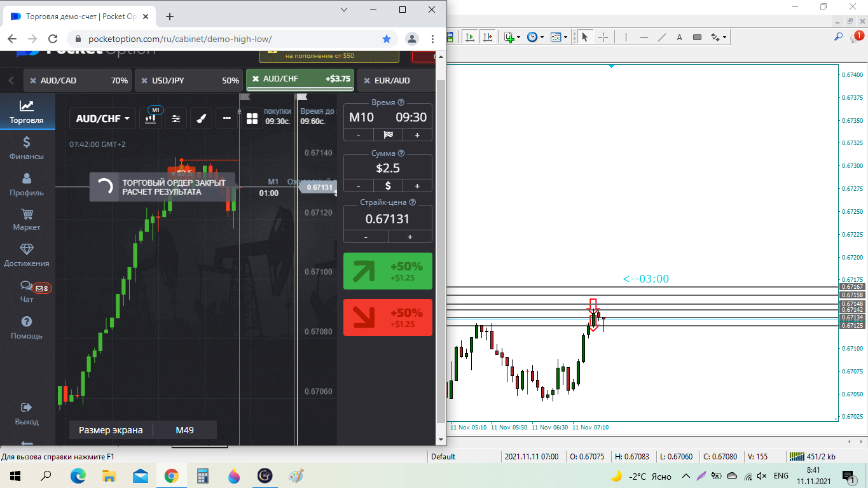Viewport: 868px width, 488px height.
Task: Open the Помощь sidebar section
Action: pos(27,328)
